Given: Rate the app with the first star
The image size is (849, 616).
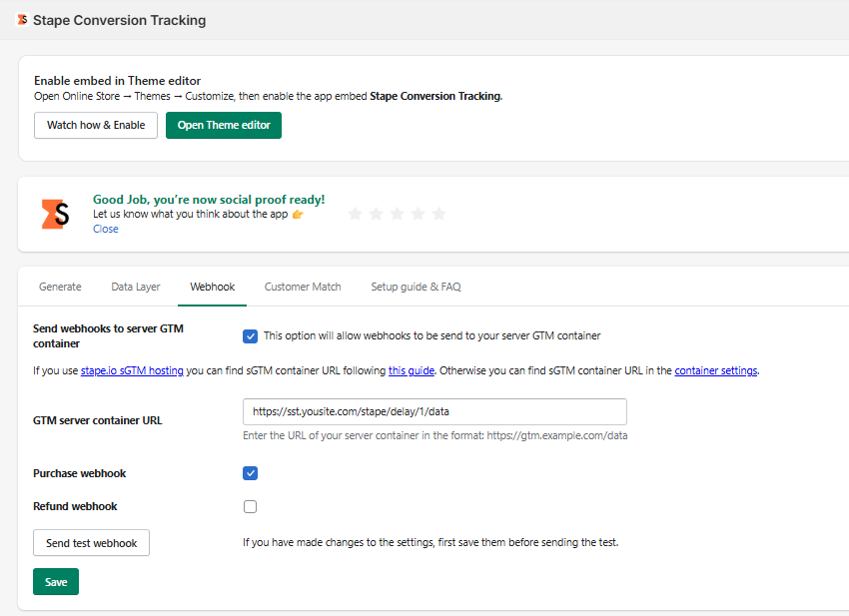Looking at the screenshot, I should (355, 214).
